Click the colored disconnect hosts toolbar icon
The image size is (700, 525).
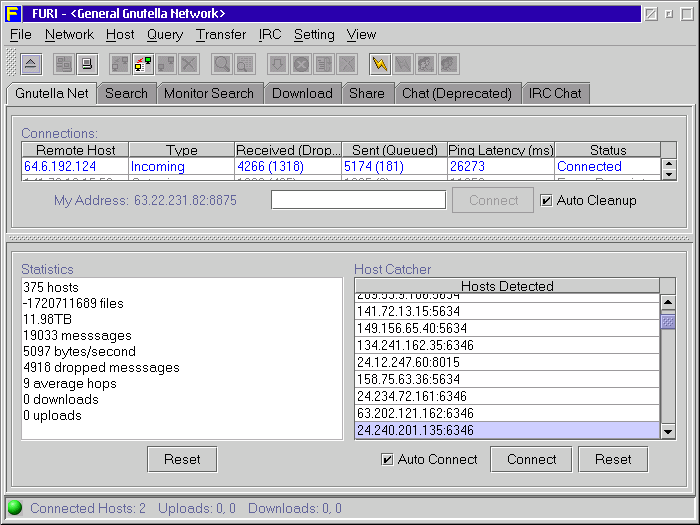[x=143, y=64]
